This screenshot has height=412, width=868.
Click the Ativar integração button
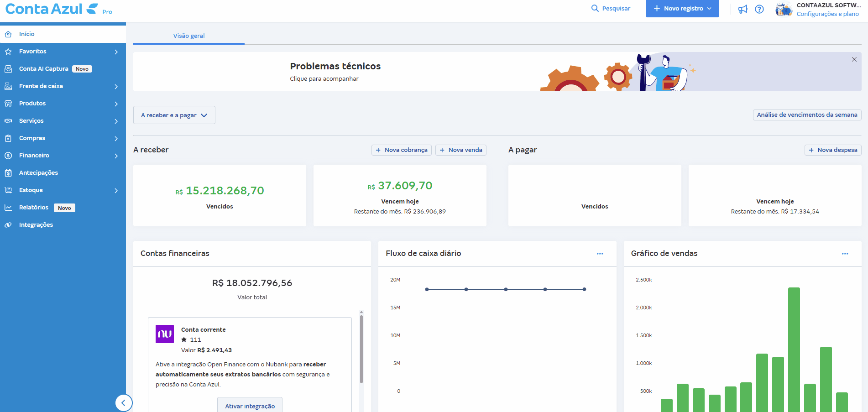(250, 406)
